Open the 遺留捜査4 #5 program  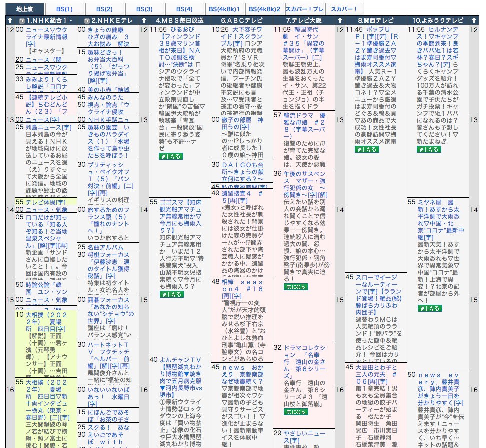(x=242, y=197)
